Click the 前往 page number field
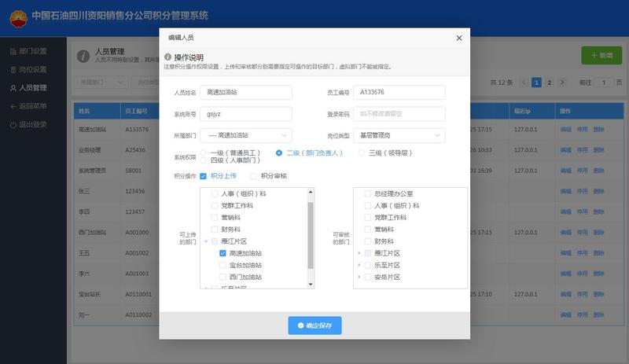This screenshot has width=629, height=364. (603, 83)
